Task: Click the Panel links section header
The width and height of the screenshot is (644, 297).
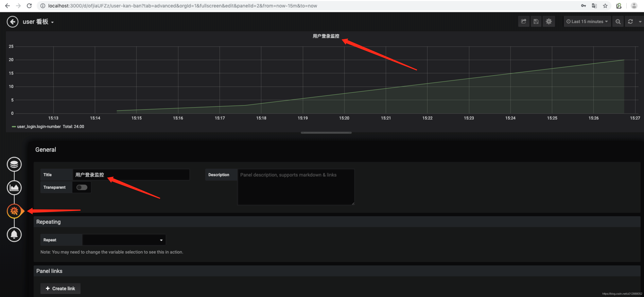Action: pos(337,271)
